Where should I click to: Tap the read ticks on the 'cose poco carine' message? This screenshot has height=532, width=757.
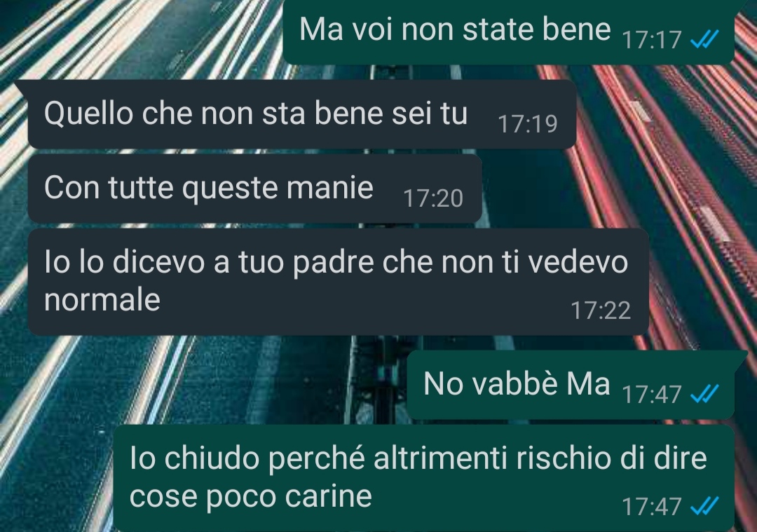coord(704,506)
